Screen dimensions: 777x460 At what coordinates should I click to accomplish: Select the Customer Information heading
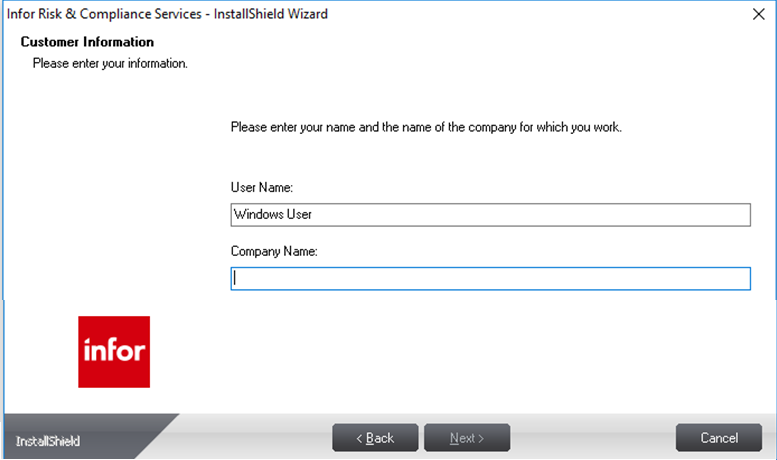[87, 42]
